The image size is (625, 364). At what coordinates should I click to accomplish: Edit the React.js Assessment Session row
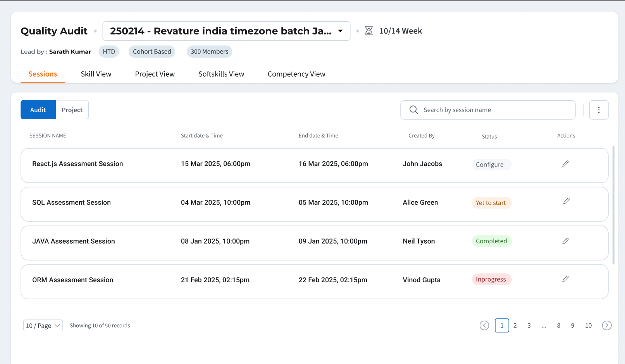coord(565,164)
